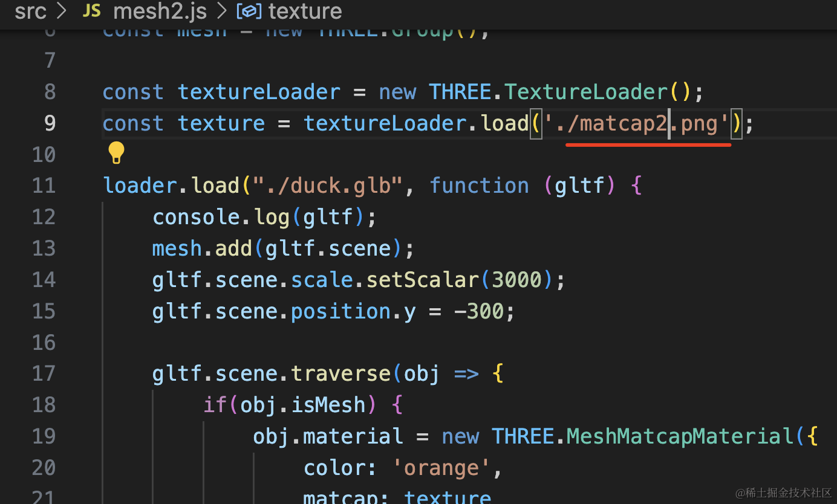The width and height of the screenshot is (837, 504).
Task: Click the const keyword on line 9
Action: [133, 124]
